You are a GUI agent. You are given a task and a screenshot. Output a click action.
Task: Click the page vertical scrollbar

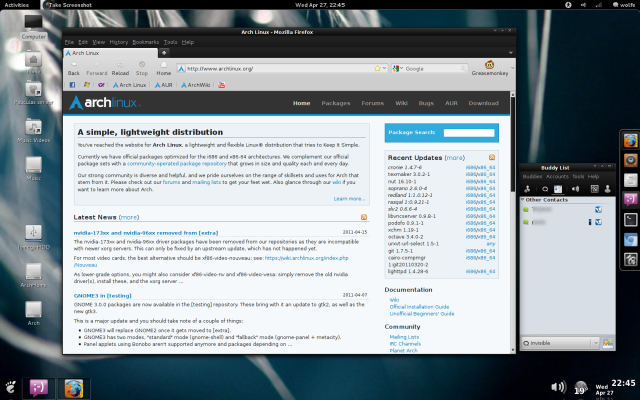pos(513,222)
